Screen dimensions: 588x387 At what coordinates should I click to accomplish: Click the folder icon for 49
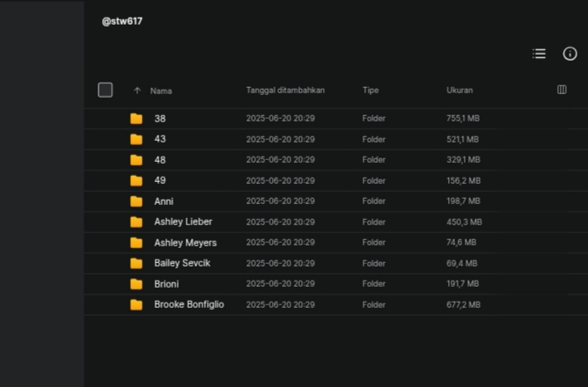(x=136, y=180)
